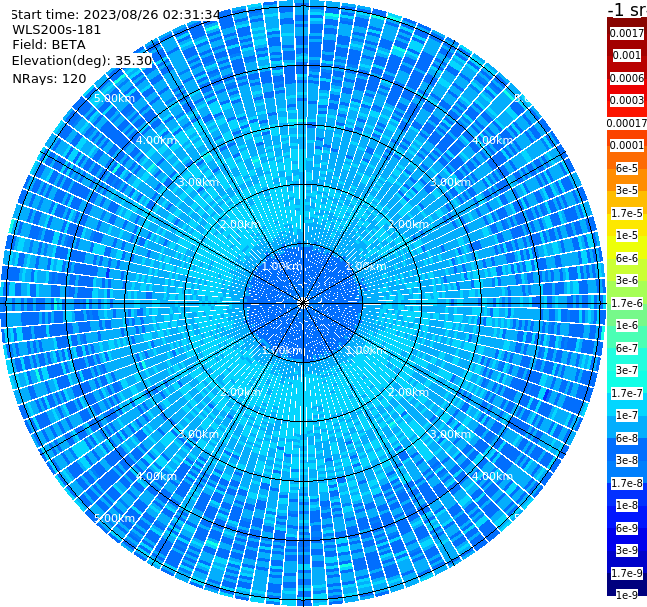The width and height of the screenshot is (647, 607).
Task: Pick the 3e-6 colorbar tick label
Action: pyautogui.click(x=627, y=280)
